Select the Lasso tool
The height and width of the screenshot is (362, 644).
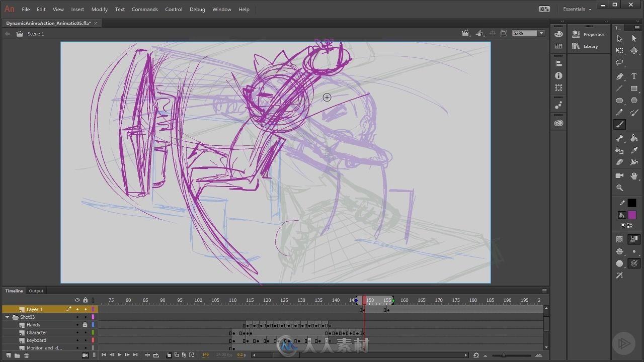click(x=620, y=63)
